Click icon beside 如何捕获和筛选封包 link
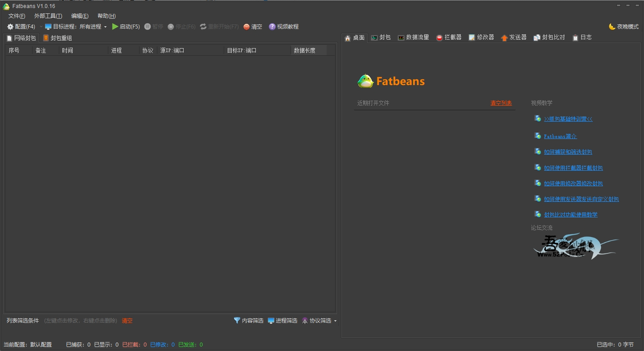Image resolution: width=644 pixels, height=351 pixels. (x=537, y=151)
